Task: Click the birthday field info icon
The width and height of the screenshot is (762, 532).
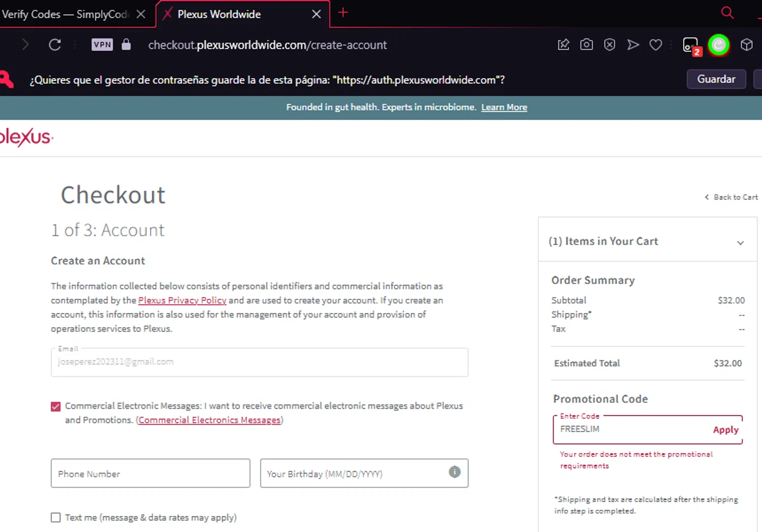Action: (455, 472)
